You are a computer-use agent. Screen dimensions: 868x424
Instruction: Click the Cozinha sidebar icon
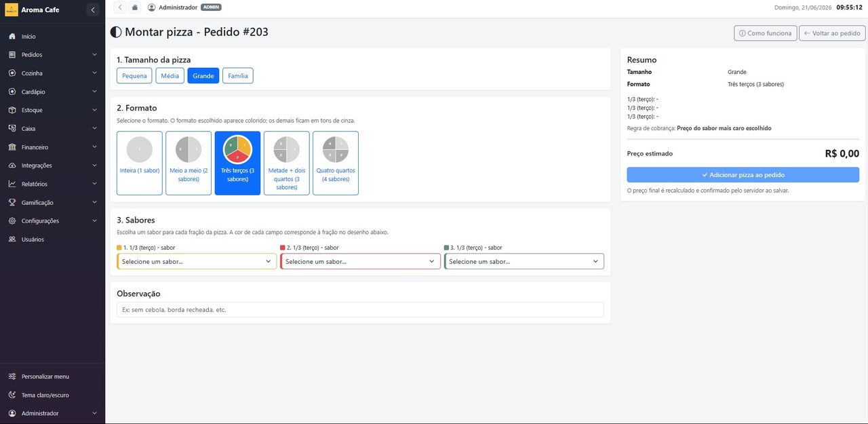coord(12,73)
